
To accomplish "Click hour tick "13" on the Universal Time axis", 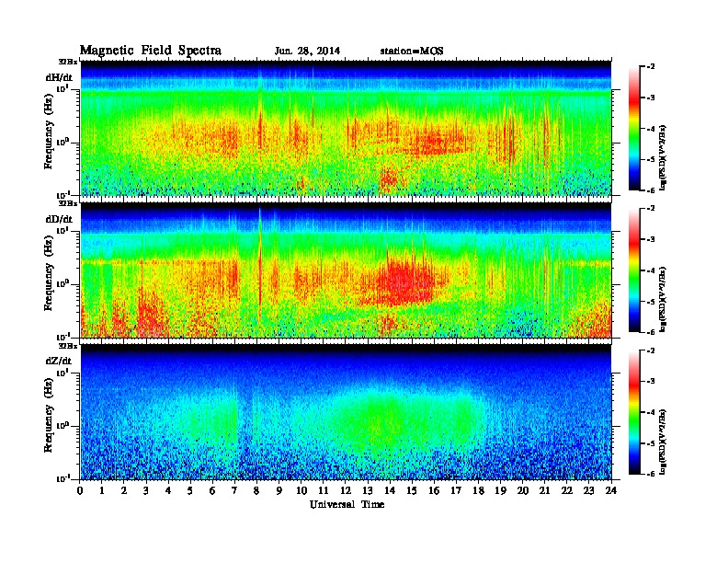I will coord(368,491).
